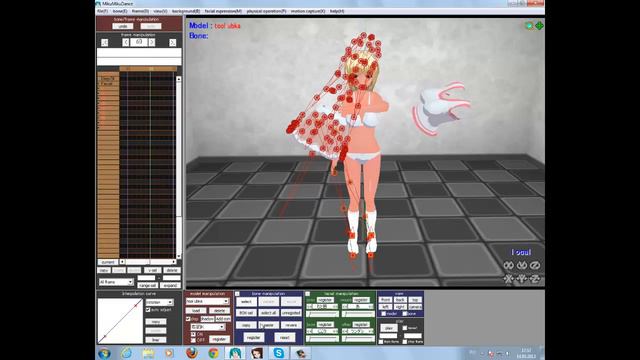
Task: Adjust the mouth facial slider
Action: pos(358,314)
